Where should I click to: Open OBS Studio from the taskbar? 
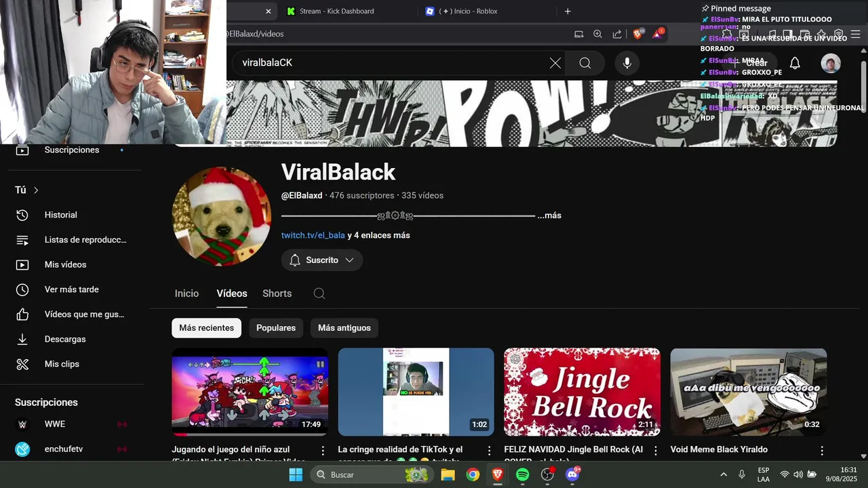tap(548, 474)
